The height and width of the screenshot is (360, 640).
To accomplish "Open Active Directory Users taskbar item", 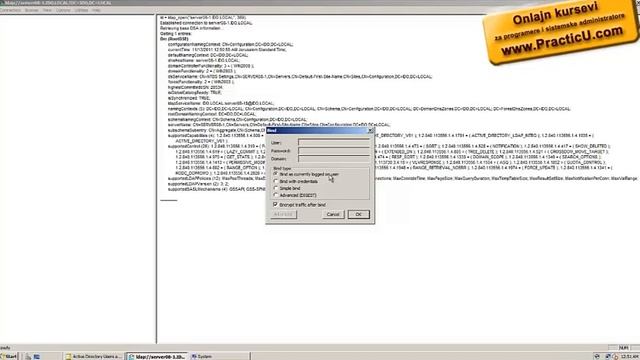I will point(93,356).
